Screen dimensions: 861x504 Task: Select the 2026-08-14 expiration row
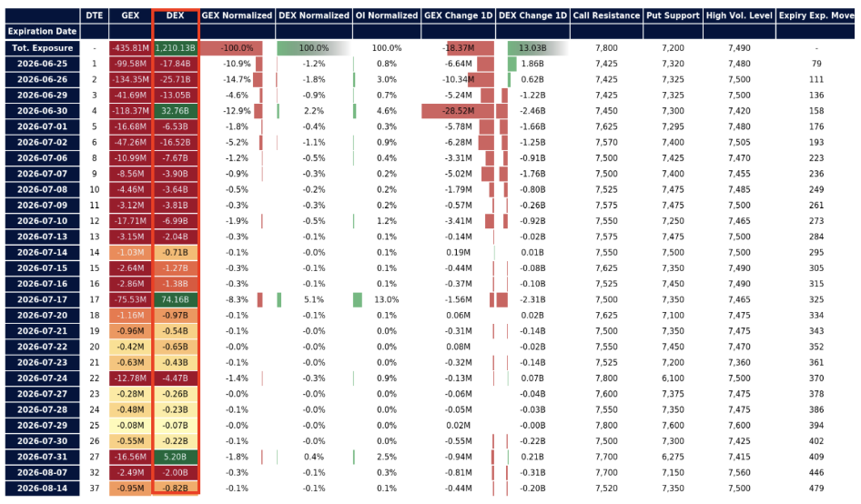click(42, 488)
